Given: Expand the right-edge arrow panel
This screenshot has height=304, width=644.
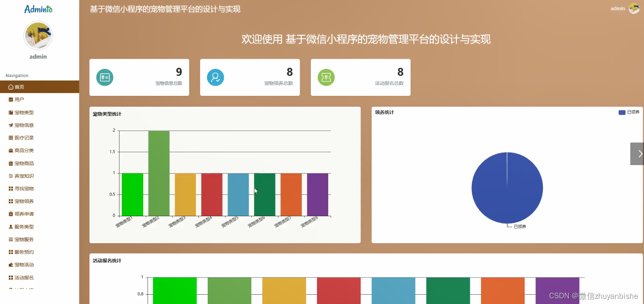Looking at the screenshot, I should (637, 154).
